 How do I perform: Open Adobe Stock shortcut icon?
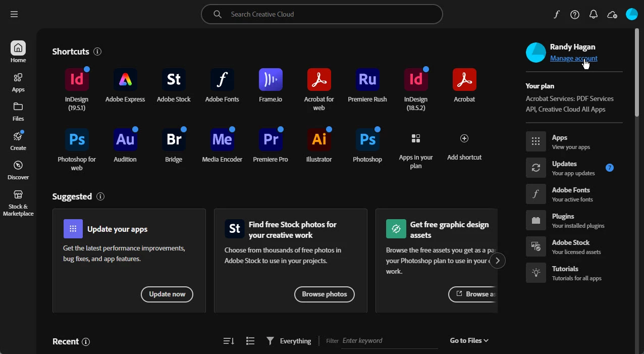coord(174,79)
